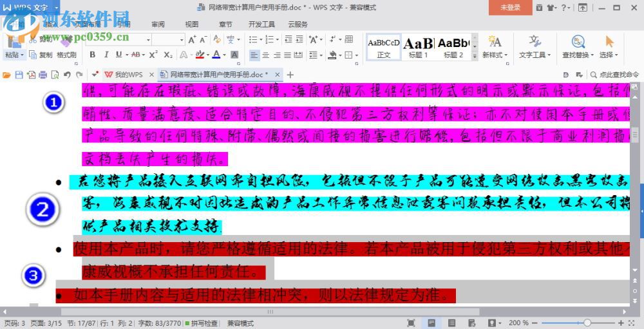644x329 pixels.
Task: Click the horizontal scrollbar thumb
Action: pos(270,312)
